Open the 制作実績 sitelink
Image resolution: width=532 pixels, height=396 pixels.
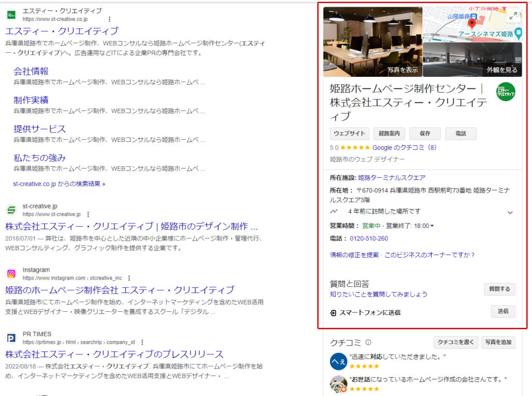31,100
